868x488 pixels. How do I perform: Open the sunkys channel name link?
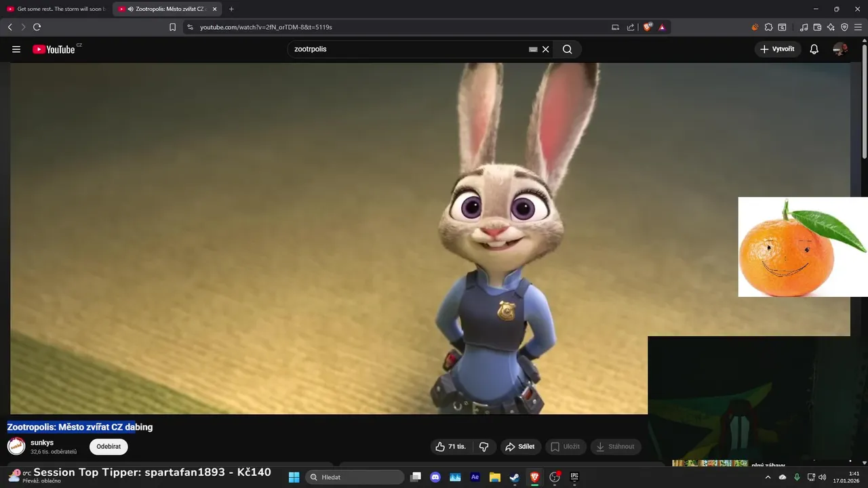click(42, 443)
